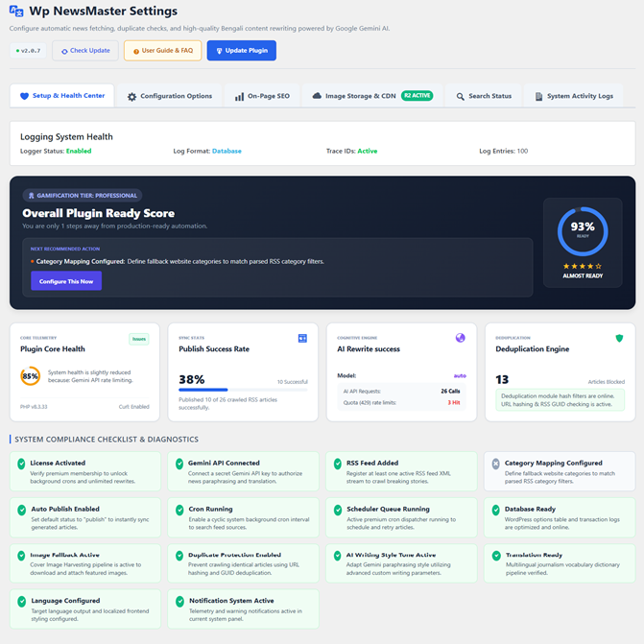Open the On-Page SEO tab
Image resolution: width=644 pixels, height=644 pixels.
coord(262,96)
